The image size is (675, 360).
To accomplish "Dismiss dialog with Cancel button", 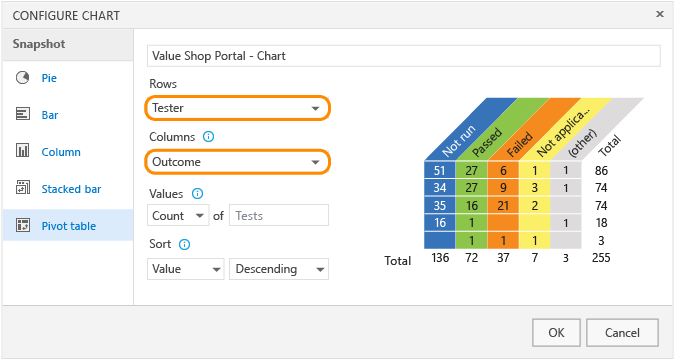I will (622, 332).
